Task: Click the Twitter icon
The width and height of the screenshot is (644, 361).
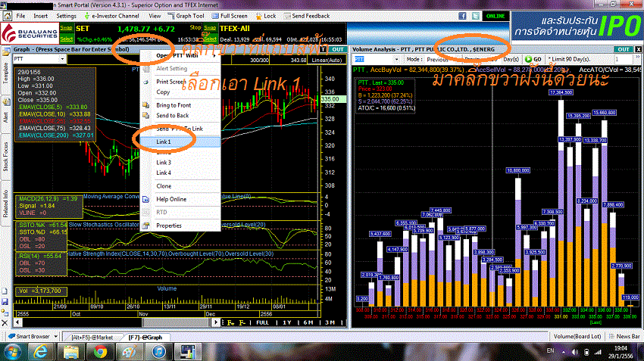Action: point(476,16)
